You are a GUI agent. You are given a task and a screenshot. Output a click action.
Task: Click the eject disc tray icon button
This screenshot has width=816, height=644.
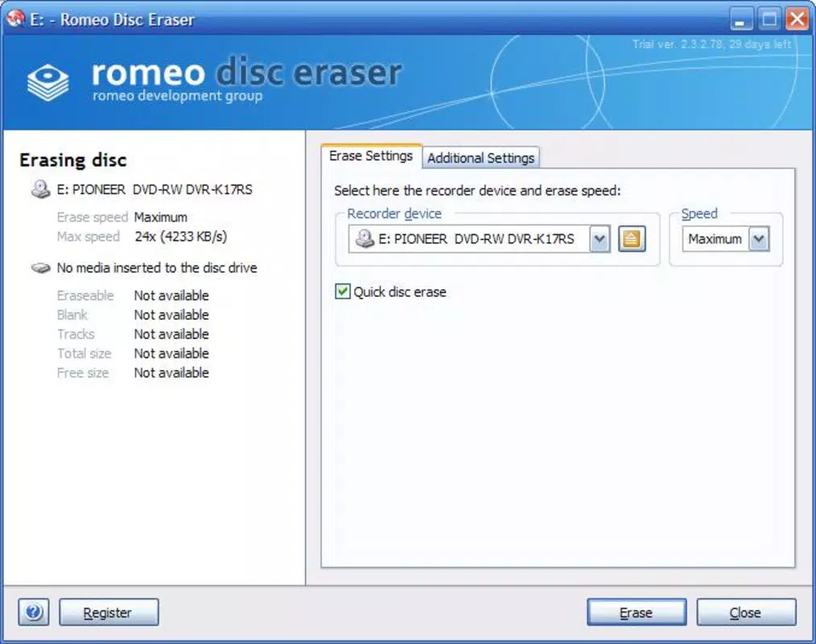[632, 239]
